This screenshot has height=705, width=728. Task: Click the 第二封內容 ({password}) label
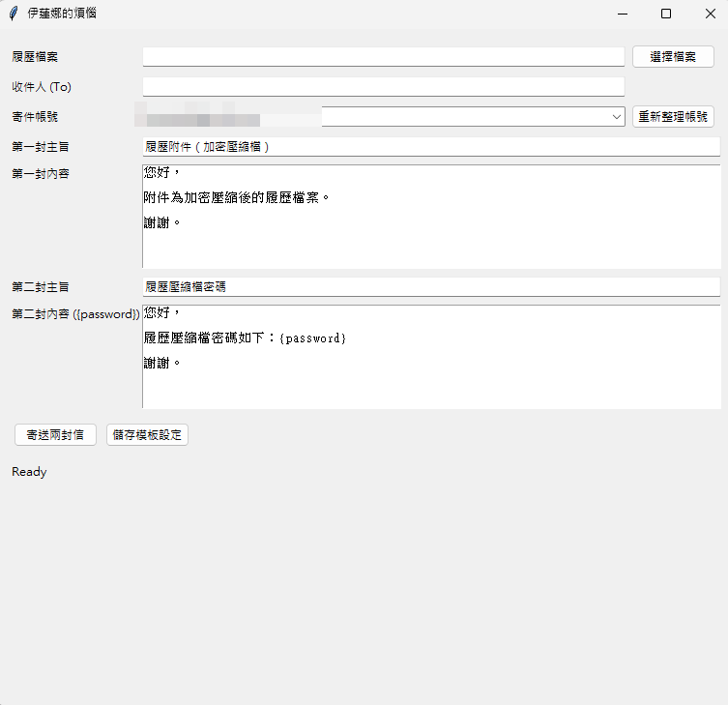click(75, 313)
